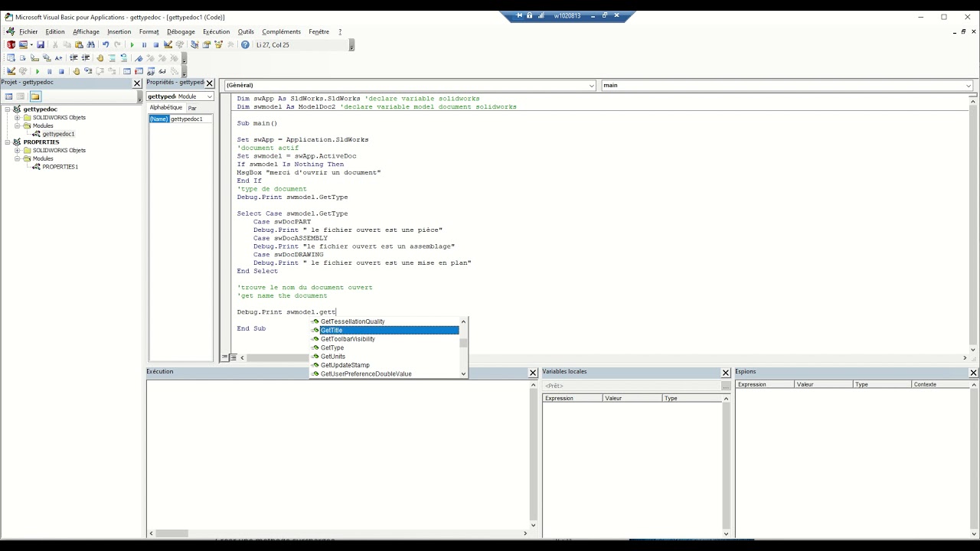Image resolution: width=980 pixels, height=551 pixels.
Task: Undo the last edit
Action: [106, 44]
